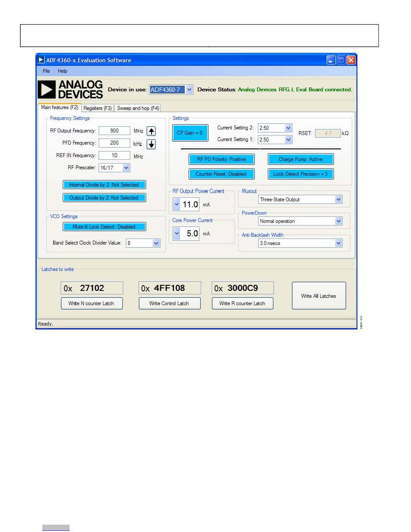Decrease RF output frequency with down arrow
Screen dimensions: 411x532
pos(151,144)
